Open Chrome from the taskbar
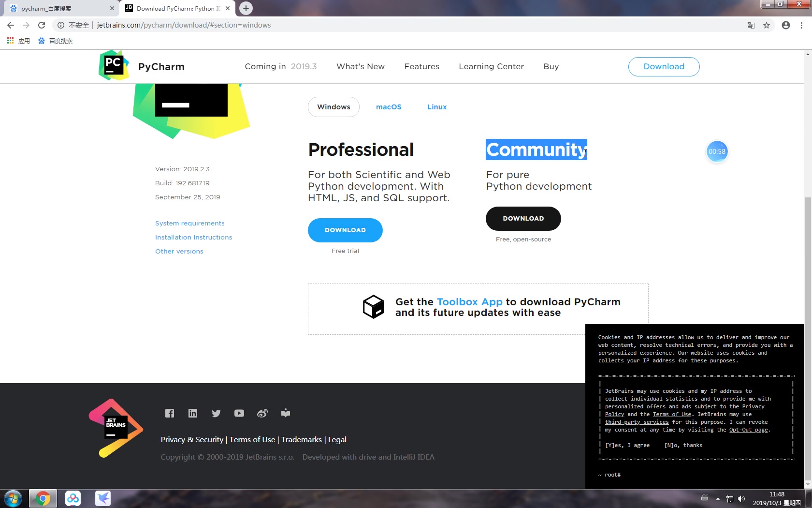 coord(43,498)
